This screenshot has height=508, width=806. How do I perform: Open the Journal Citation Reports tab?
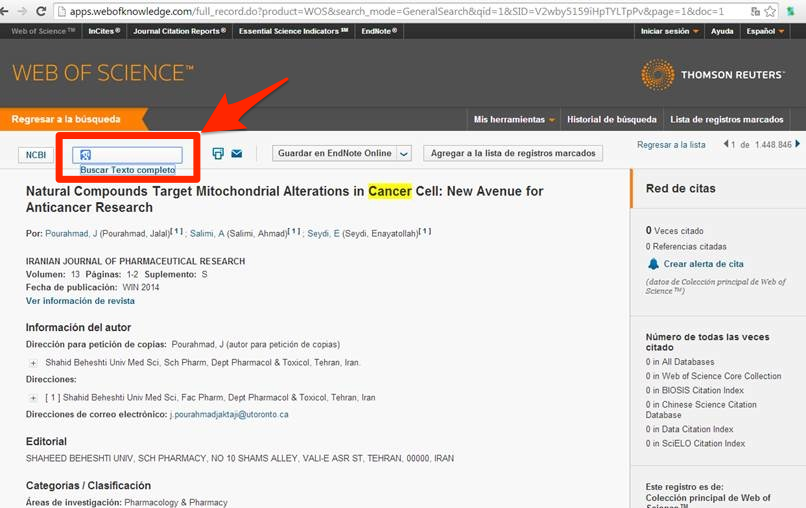pyautogui.click(x=179, y=31)
